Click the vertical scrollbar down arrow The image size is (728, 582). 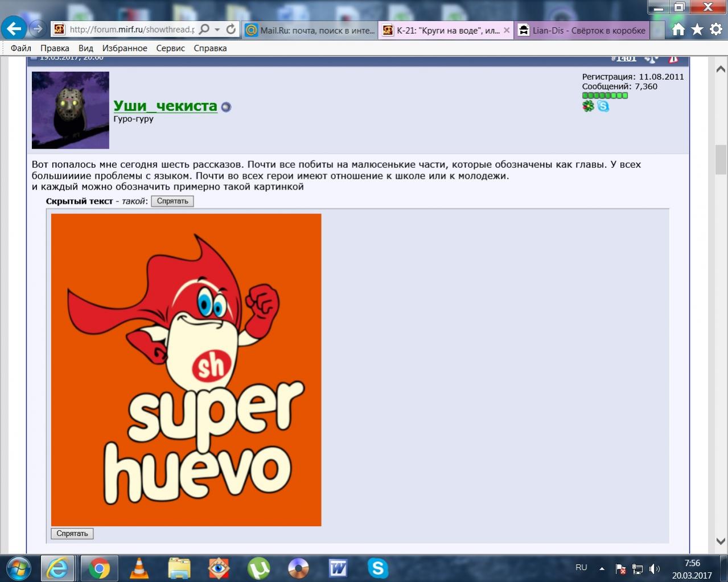point(720,540)
